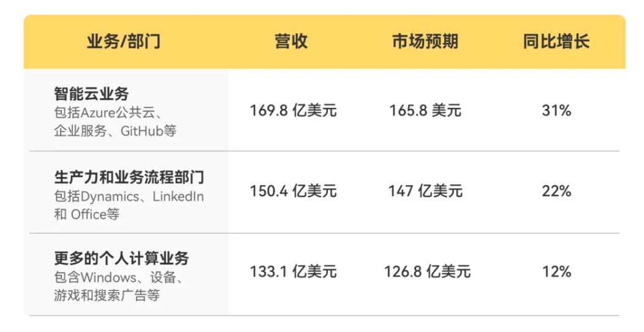Select the 22% growth cell
644x332 pixels.
[556, 191]
